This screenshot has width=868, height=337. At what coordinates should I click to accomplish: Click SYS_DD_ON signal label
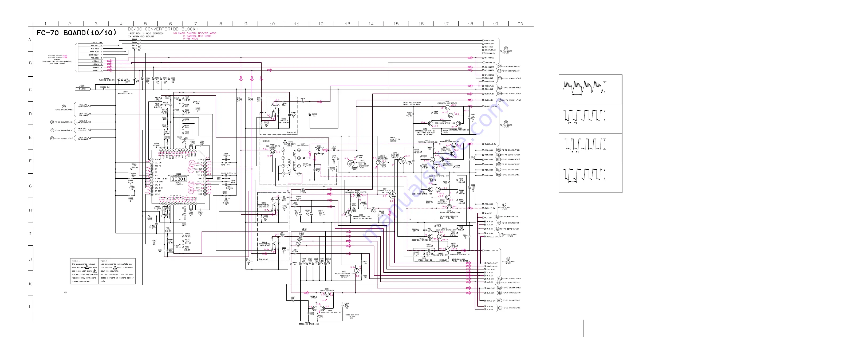[x=490, y=53]
